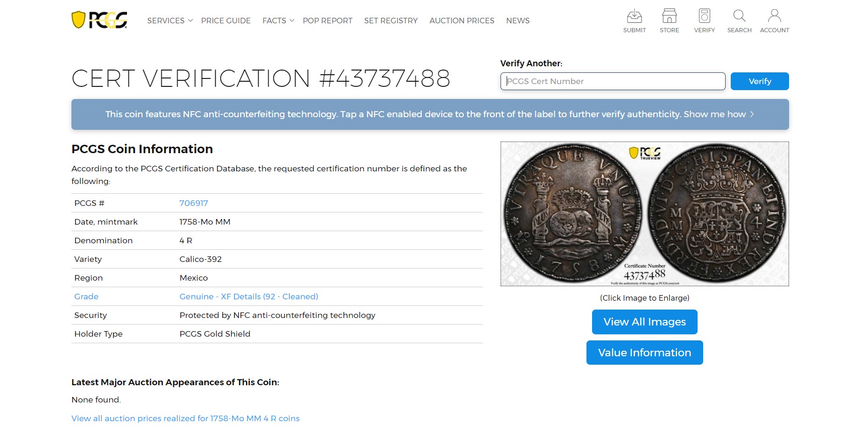
Task: Click the blue Verify button
Action: click(x=760, y=81)
